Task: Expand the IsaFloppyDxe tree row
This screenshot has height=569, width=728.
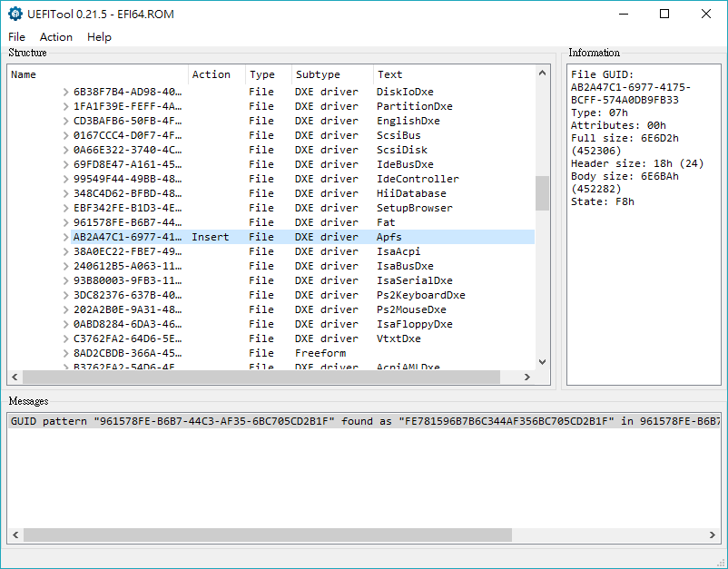Action: [x=66, y=324]
